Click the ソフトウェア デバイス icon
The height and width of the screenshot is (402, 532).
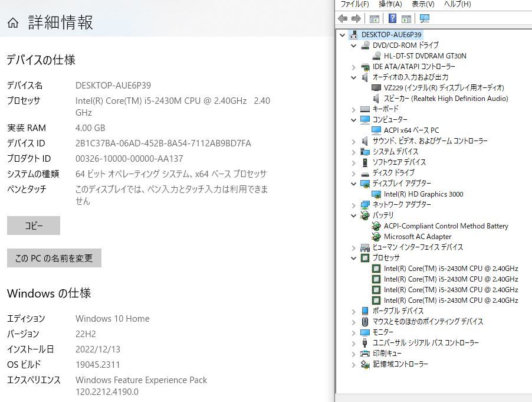[x=365, y=162]
